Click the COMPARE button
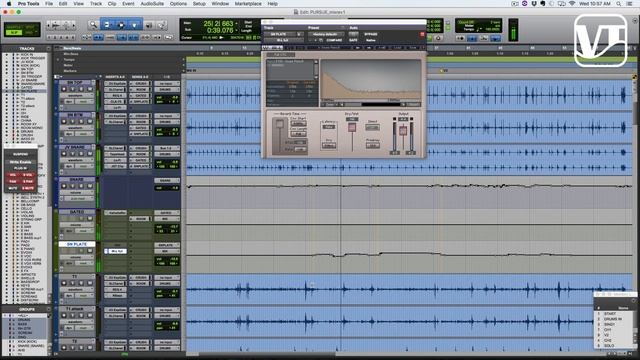The width and height of the screenshot is (640, 360). 334,40
